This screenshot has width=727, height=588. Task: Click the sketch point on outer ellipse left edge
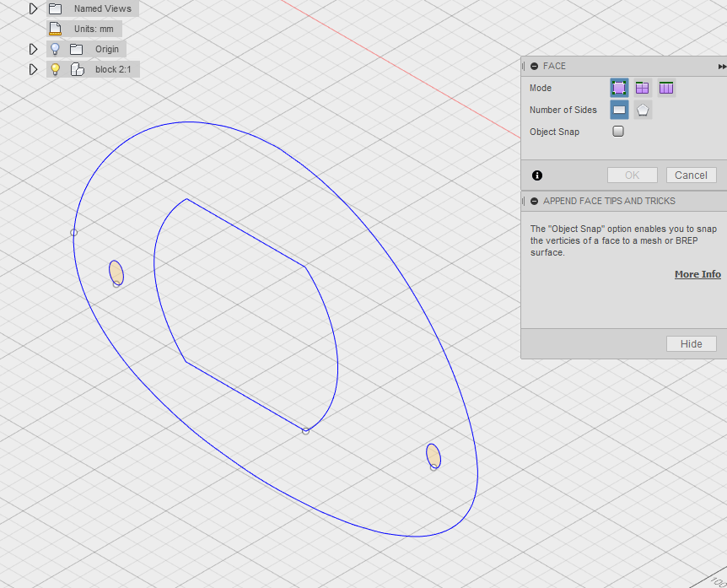[73, 232]
